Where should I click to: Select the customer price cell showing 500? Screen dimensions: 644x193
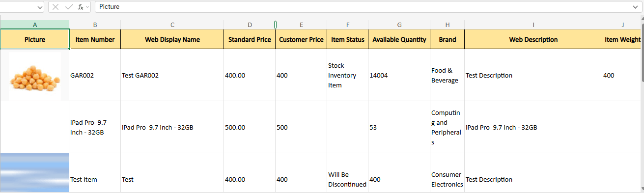(x=301, y=127)
